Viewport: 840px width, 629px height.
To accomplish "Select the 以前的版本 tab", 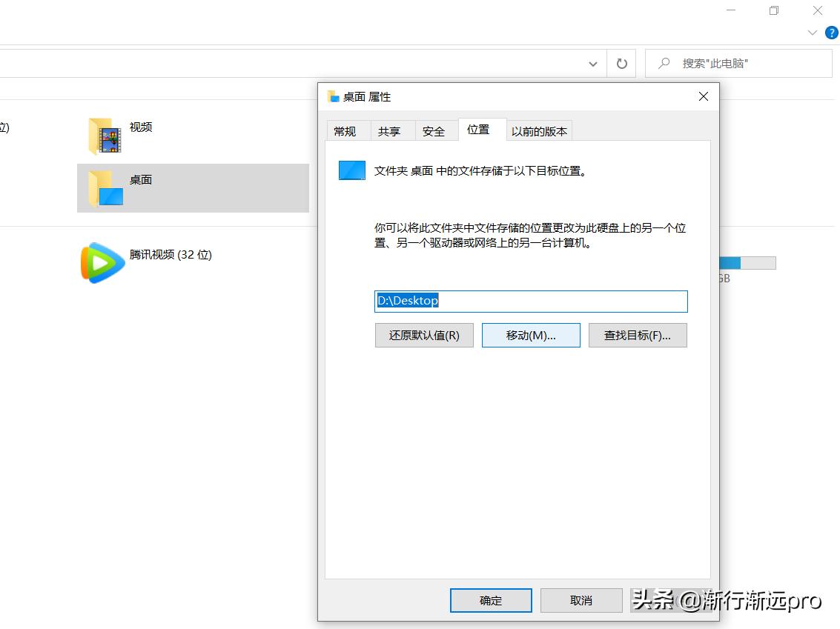I will [x=539, y=131].
